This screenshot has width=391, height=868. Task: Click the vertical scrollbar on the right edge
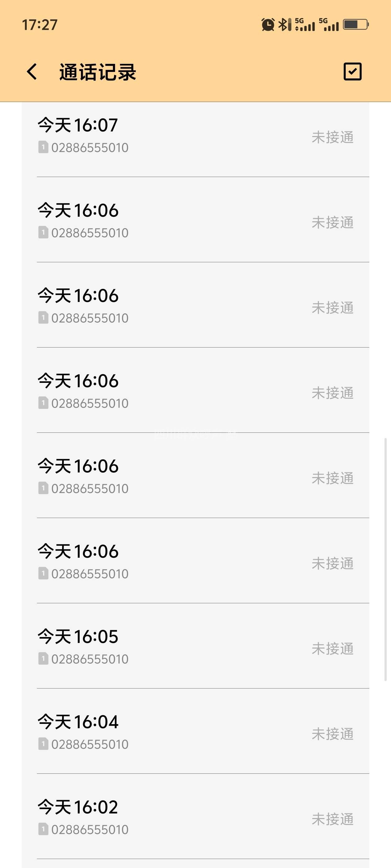coord(386,559)
